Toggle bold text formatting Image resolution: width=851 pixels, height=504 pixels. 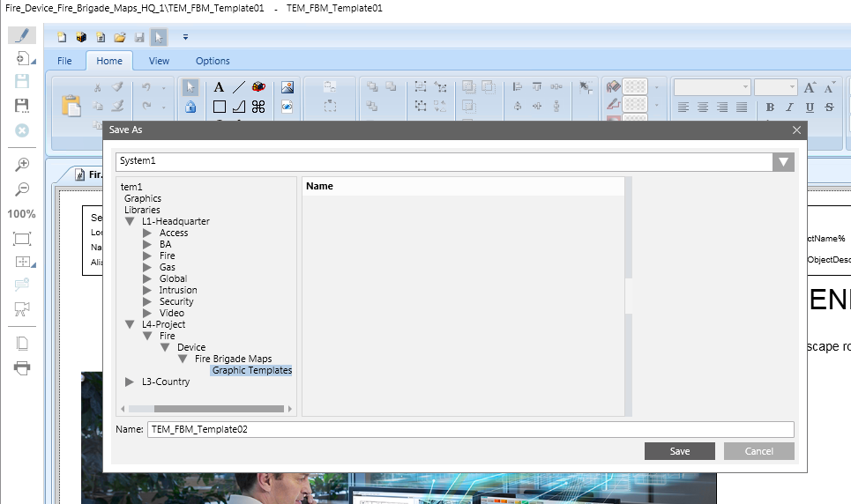[769, 107]
